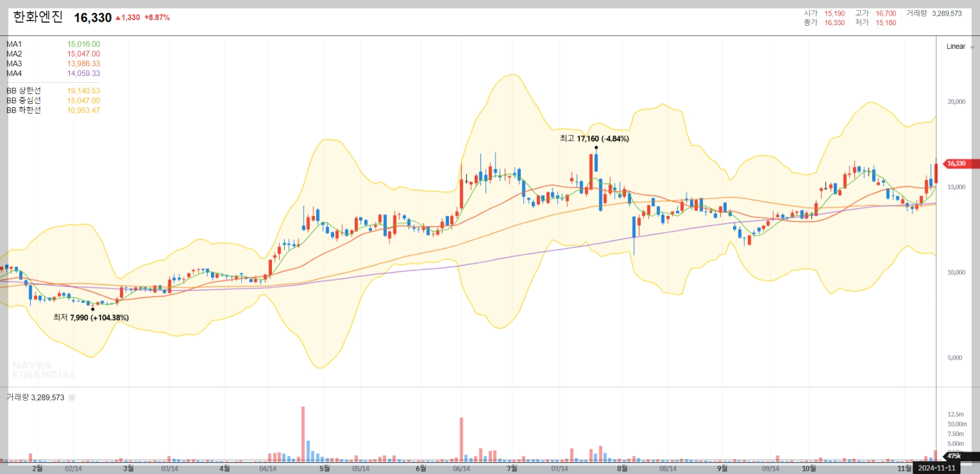The height and width of the screenshot is (474, 980).
Task: Click the 02/14 label on the time axis
Action: (73, 468)
